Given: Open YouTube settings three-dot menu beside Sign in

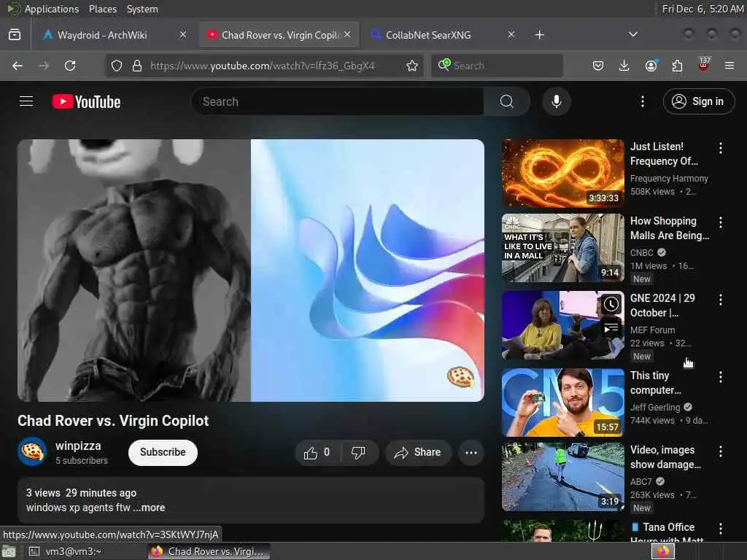Looking at the screenshot, I should pos(642,101).
